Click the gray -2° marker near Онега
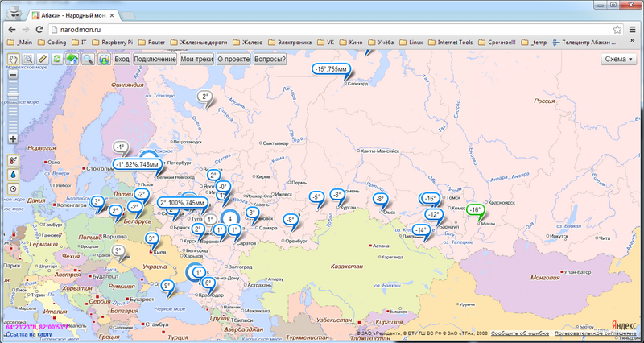 pyautogui.click(x=204, y=97)
